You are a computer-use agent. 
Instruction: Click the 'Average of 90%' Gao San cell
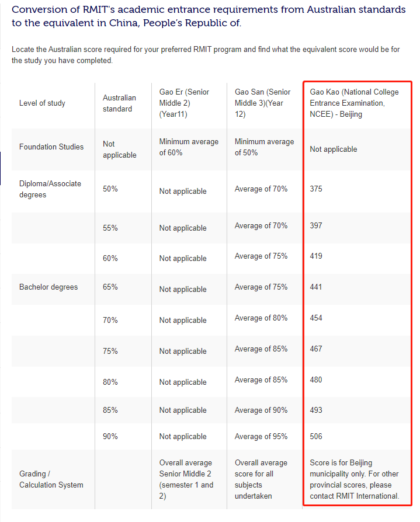[261, 410]
